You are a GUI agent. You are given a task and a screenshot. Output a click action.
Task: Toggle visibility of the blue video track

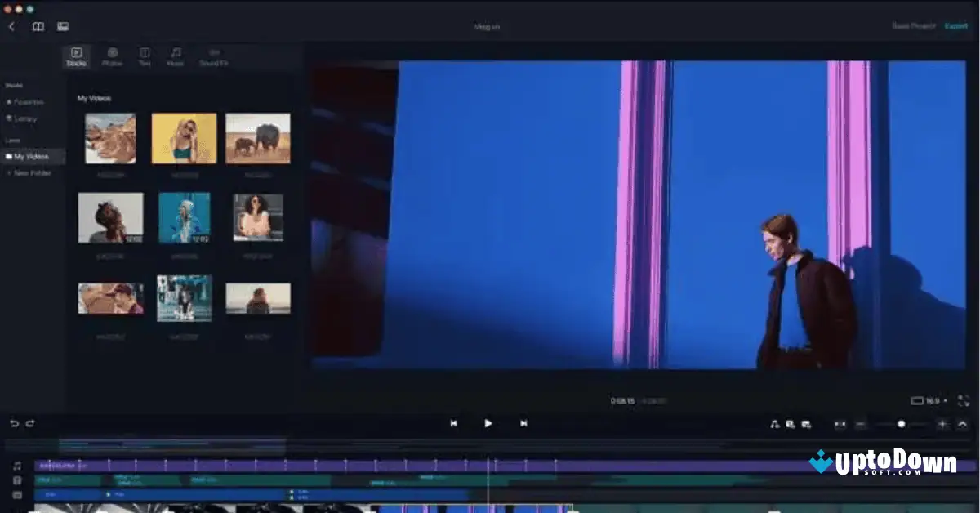[18, 493]
